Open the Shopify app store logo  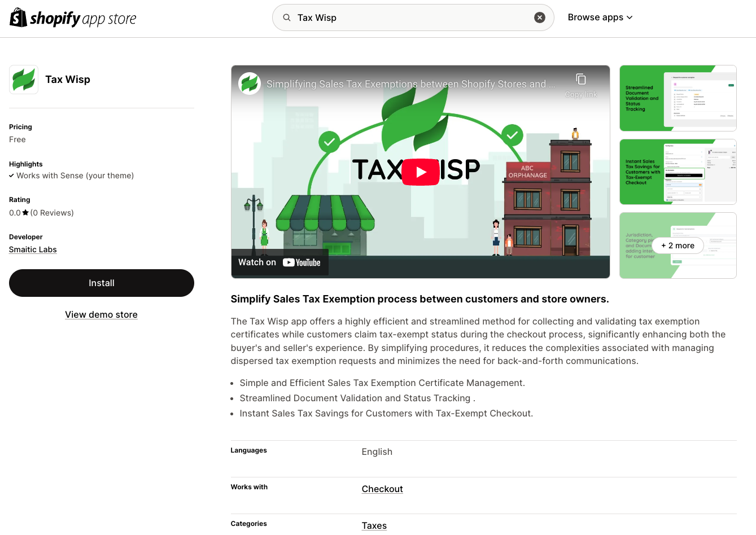click(73, 18)
